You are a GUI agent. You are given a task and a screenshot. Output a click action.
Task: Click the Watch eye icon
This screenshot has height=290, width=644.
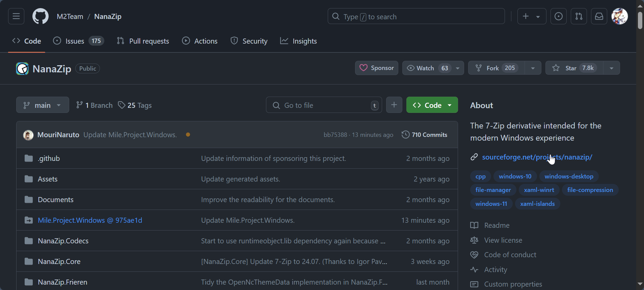pyautogui.click(x=410, y=68)
